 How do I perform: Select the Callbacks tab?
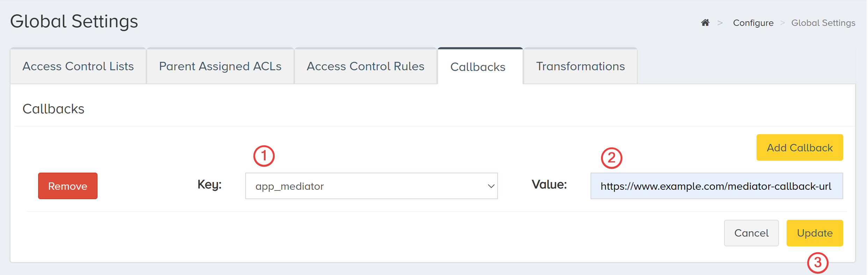click(478, 67)
